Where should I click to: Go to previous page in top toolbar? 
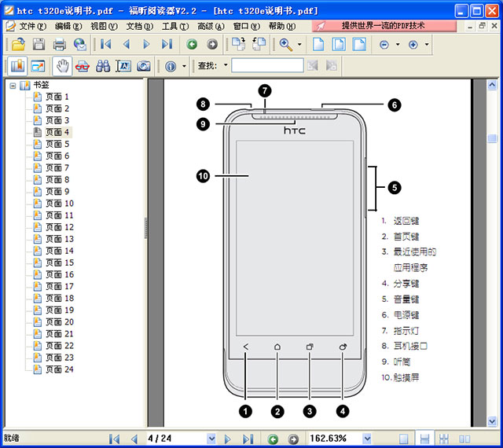click(x=127, y=44)
